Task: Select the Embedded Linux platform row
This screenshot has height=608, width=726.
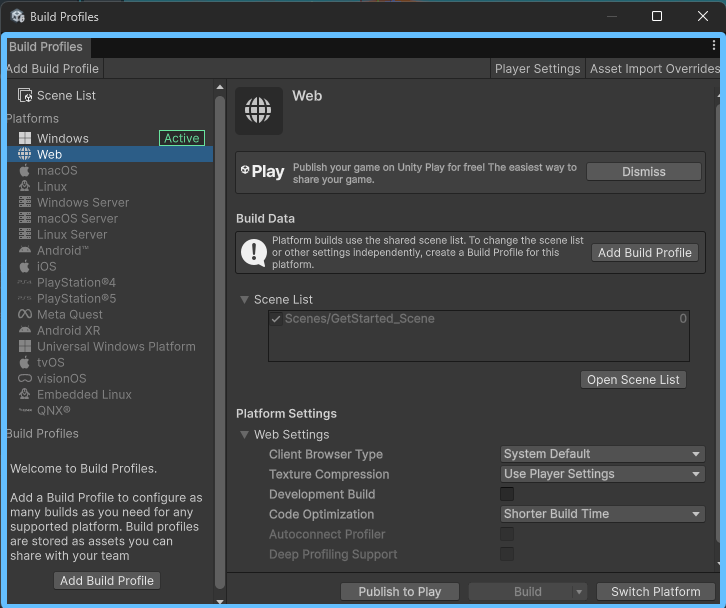Action: [x=110, y=394]
